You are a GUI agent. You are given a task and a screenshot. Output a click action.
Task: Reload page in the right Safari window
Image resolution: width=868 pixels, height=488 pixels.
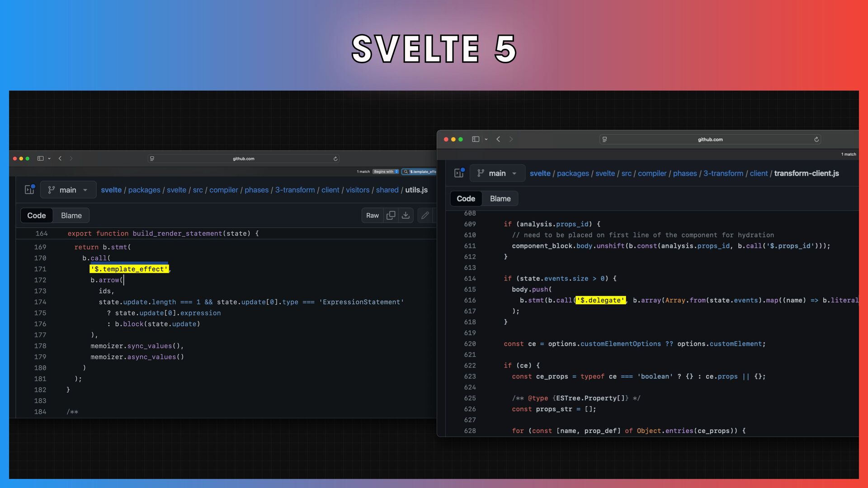(816, 140)
